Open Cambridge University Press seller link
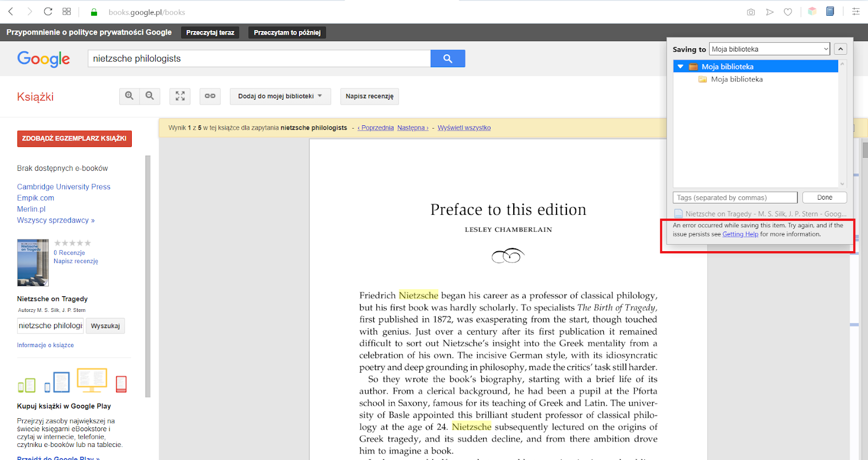Screen dimensions: 868x460 pos(63,187)
